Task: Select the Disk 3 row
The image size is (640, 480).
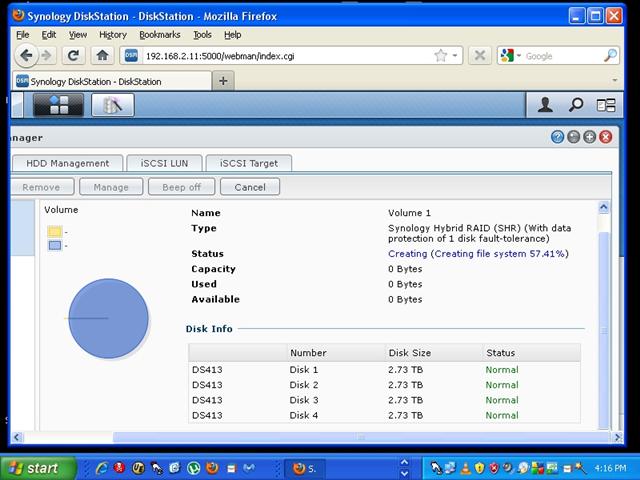Action: [384, 400]
